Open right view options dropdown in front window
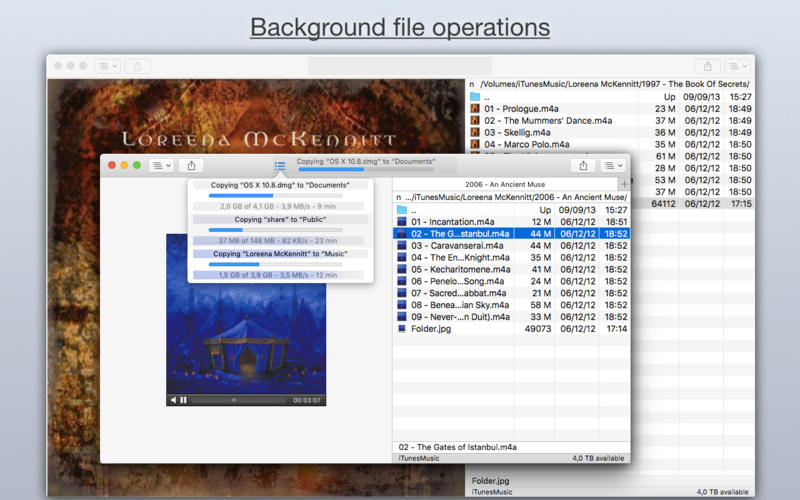800x500 pixels. [x=612, y=165]
